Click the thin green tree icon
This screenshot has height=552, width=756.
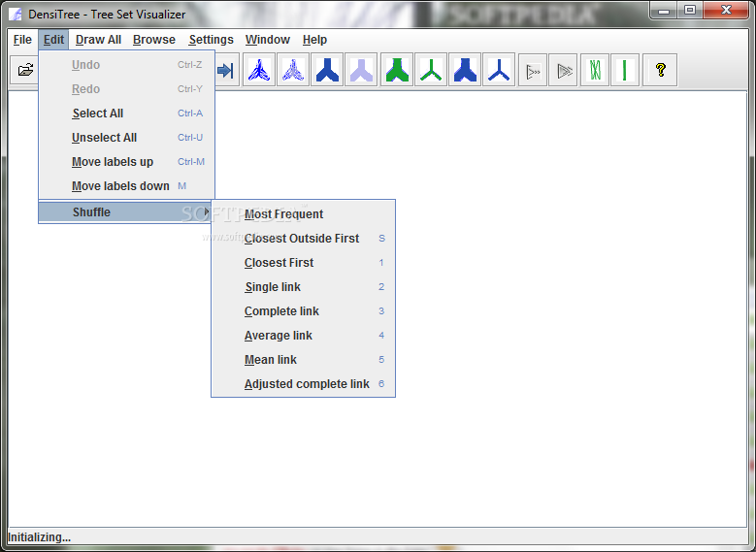tap(431, 71)
